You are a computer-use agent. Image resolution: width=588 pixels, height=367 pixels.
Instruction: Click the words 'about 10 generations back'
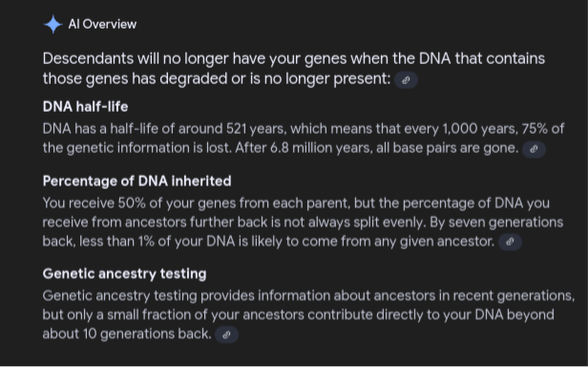[127, 334]
